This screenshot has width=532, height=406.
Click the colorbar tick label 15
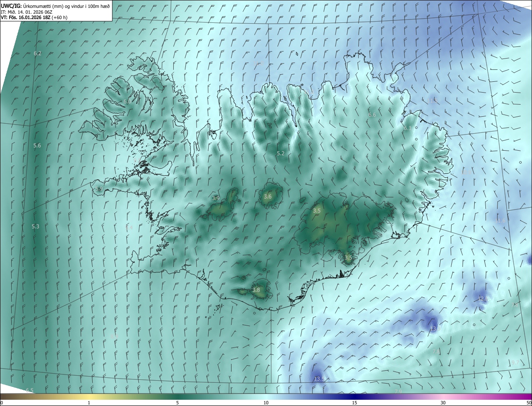(355, 403)
